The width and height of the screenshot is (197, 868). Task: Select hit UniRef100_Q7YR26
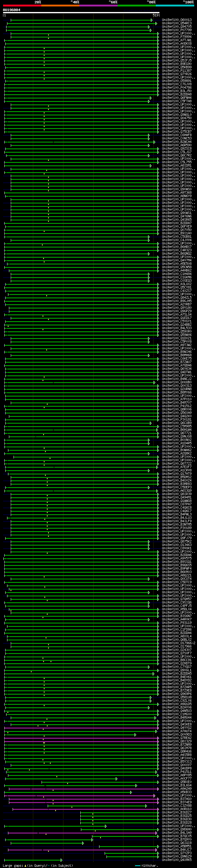pos(177,74)
